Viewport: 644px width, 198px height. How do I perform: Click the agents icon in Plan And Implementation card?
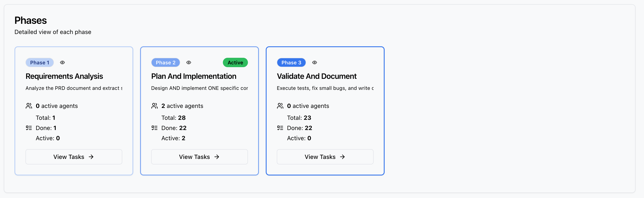pos(155,106)
